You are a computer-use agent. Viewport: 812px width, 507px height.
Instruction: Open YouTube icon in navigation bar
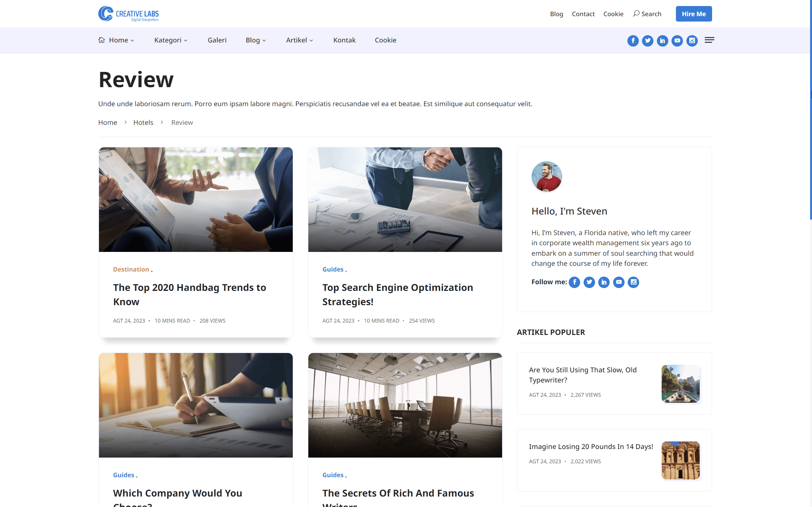[677, 41]
